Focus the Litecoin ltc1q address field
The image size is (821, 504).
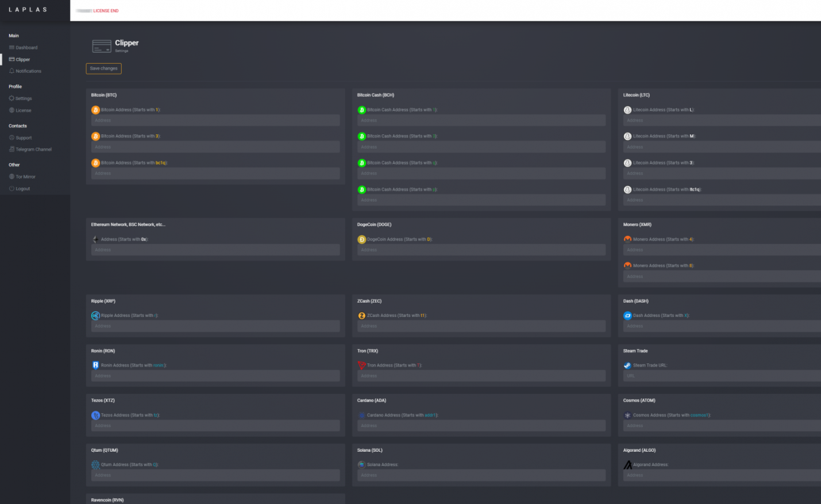pos(722,200)
